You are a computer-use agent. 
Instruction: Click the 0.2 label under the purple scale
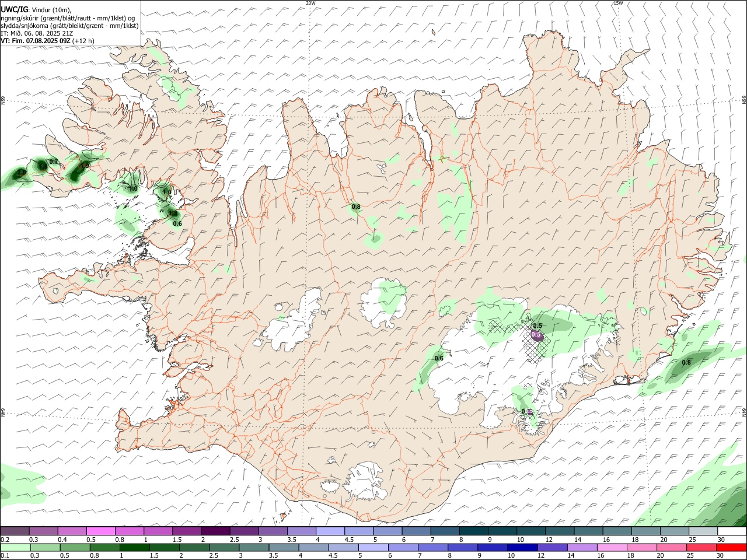pos(5,540)
